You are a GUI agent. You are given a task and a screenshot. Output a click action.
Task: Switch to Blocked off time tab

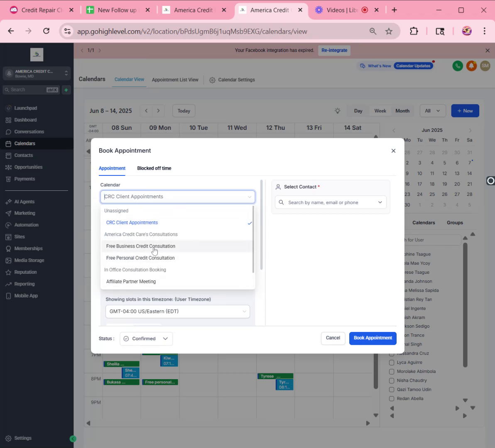point(154,168)
